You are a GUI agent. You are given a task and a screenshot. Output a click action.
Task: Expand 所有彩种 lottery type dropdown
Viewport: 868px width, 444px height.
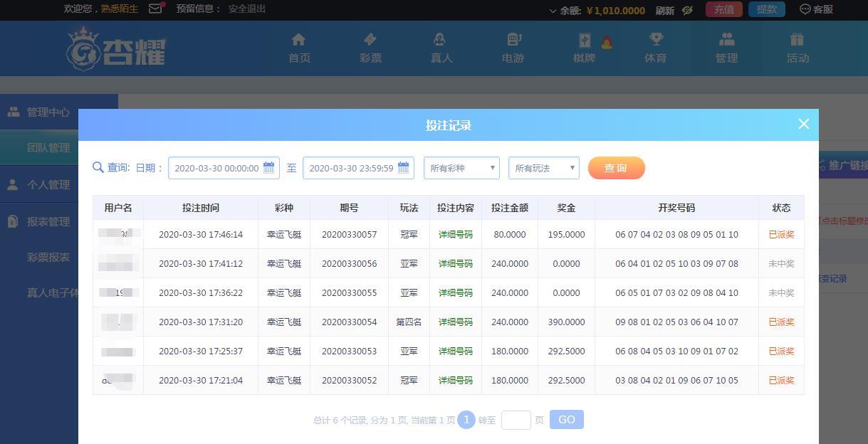click(462, 169)
